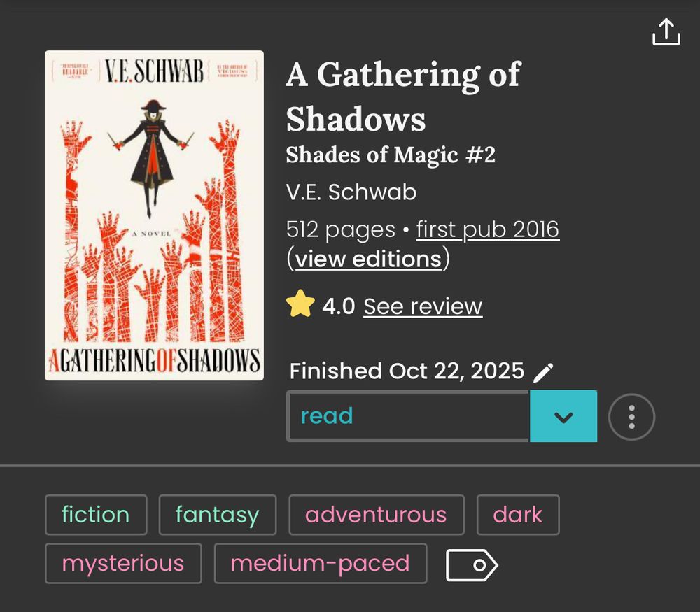This screenshot has height=612, width=700.
Task: Select the fantasy genre tag
Action: point(217,515)
